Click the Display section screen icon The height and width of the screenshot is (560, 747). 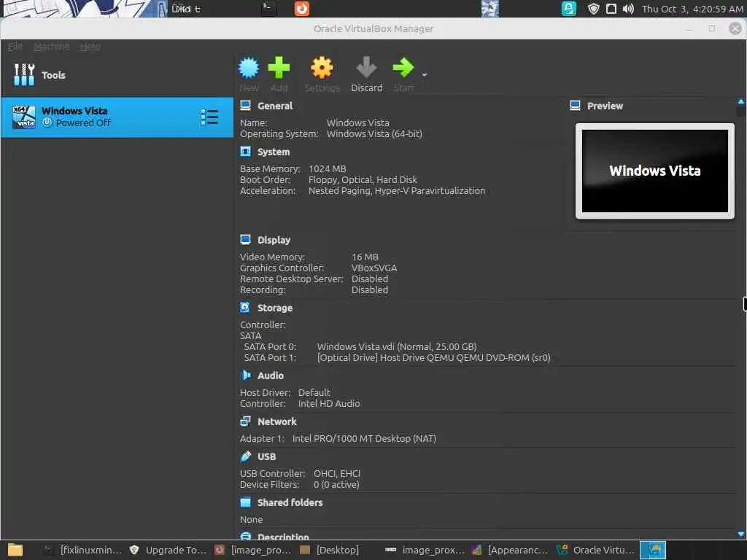245,239
